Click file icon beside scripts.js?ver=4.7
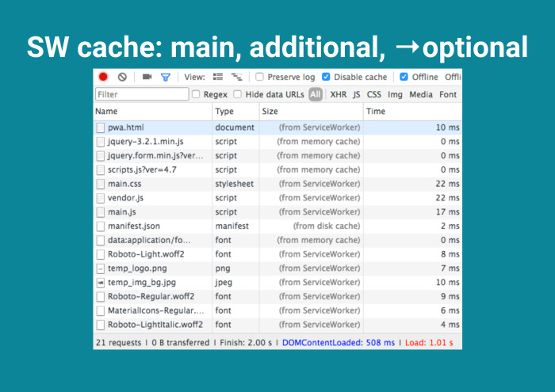555x392 pixels. coord(101,170)
